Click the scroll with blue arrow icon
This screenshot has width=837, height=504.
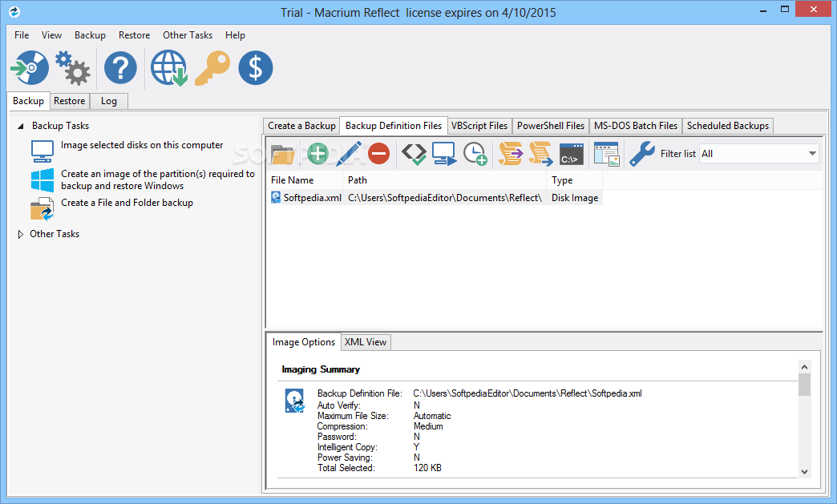pos(540,154)
